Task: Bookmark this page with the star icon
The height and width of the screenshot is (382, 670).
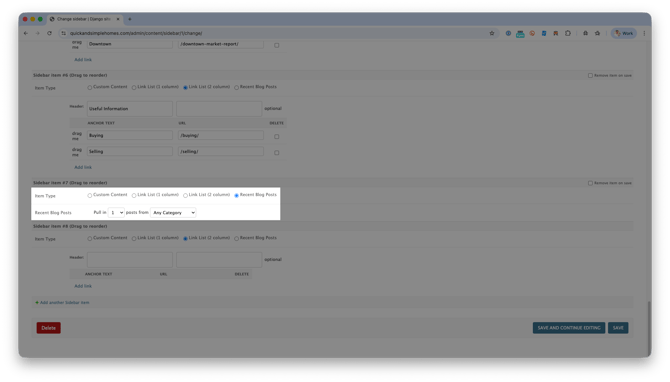Action: click(492, 33)
